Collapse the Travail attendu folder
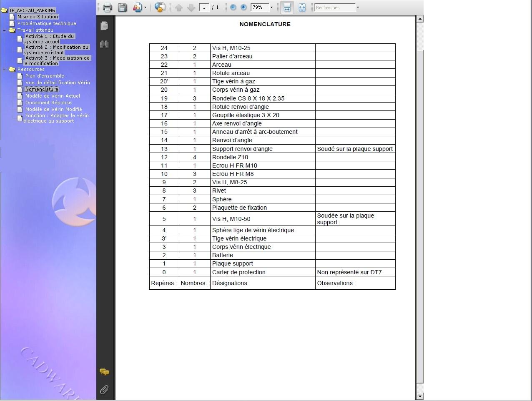532x401 pixels. tap(5, 30)
